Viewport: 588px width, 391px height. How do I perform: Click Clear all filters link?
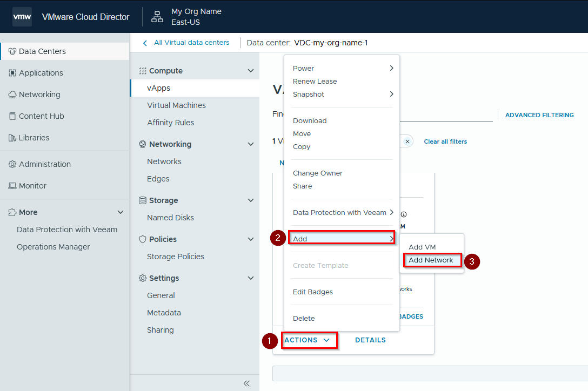445,141
